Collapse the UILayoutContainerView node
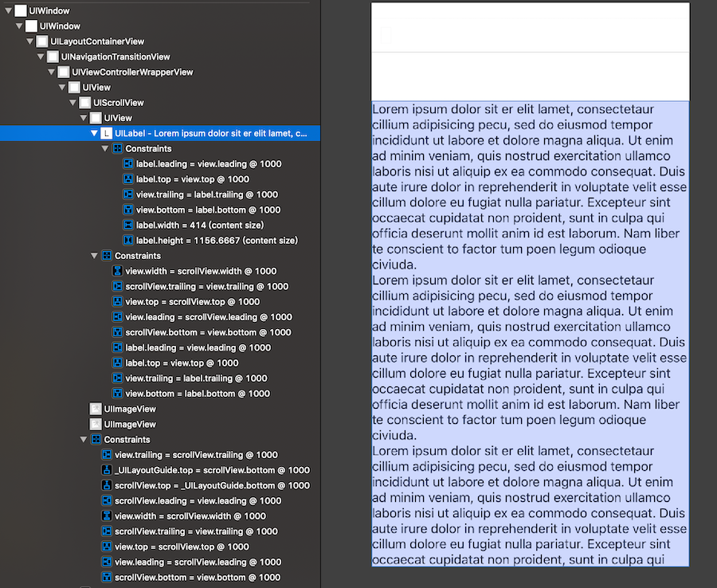 pos(30,41)
